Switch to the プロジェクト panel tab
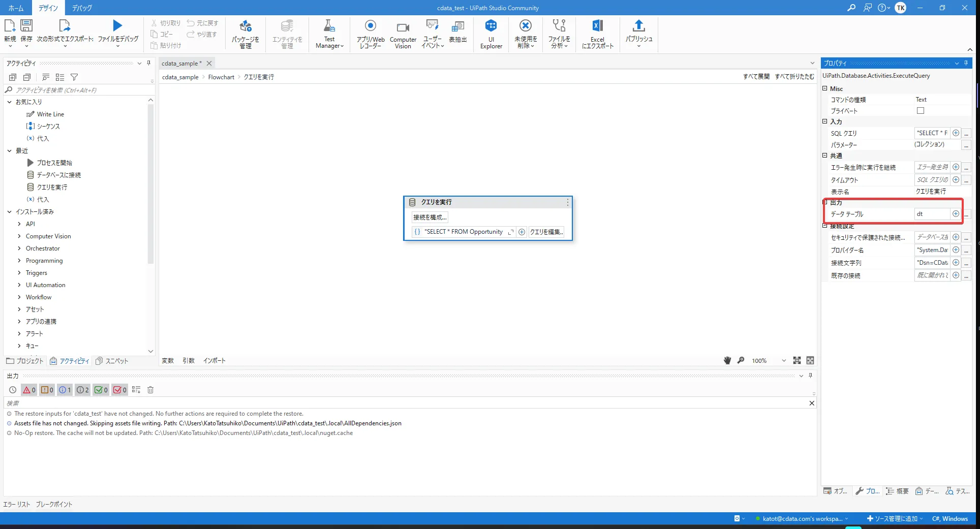Viewport: 980px width, 529px height. tap(24, 361)
